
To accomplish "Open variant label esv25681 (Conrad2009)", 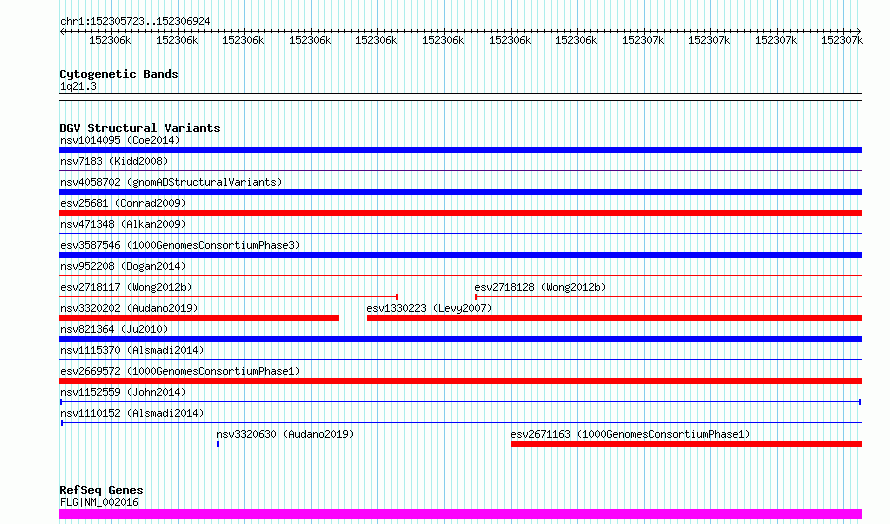I will [123, 203].
